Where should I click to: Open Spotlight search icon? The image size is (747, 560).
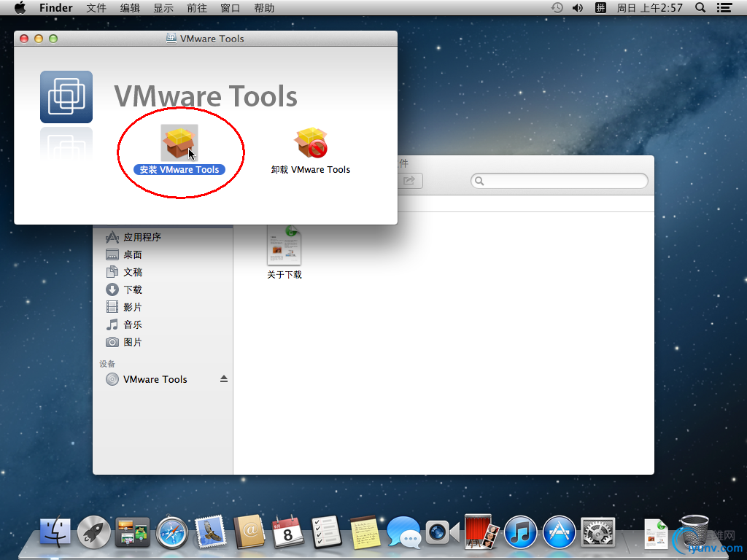700,7
